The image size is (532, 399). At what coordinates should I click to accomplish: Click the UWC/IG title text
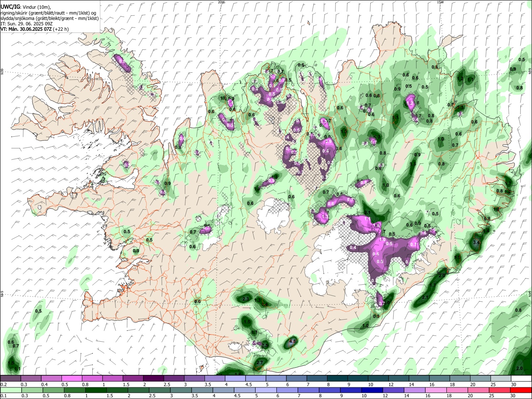pos(10,7)
